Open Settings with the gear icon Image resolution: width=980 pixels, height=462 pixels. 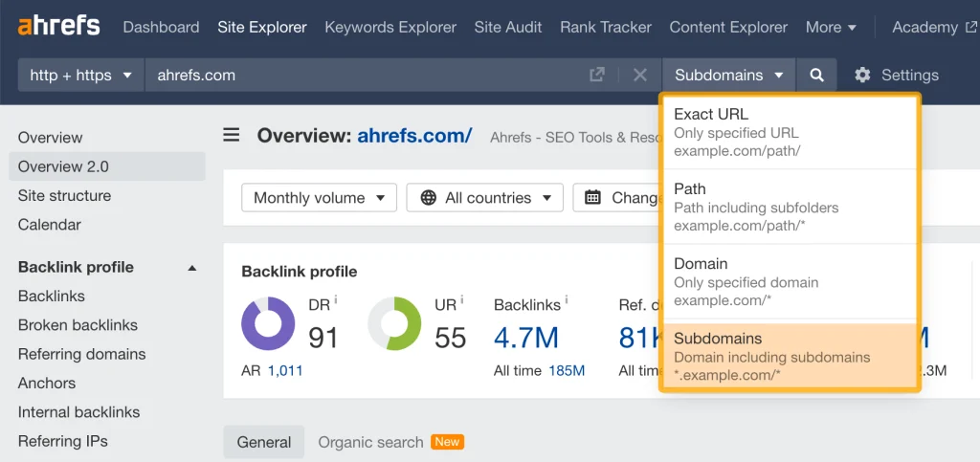(x=862, y=75)
